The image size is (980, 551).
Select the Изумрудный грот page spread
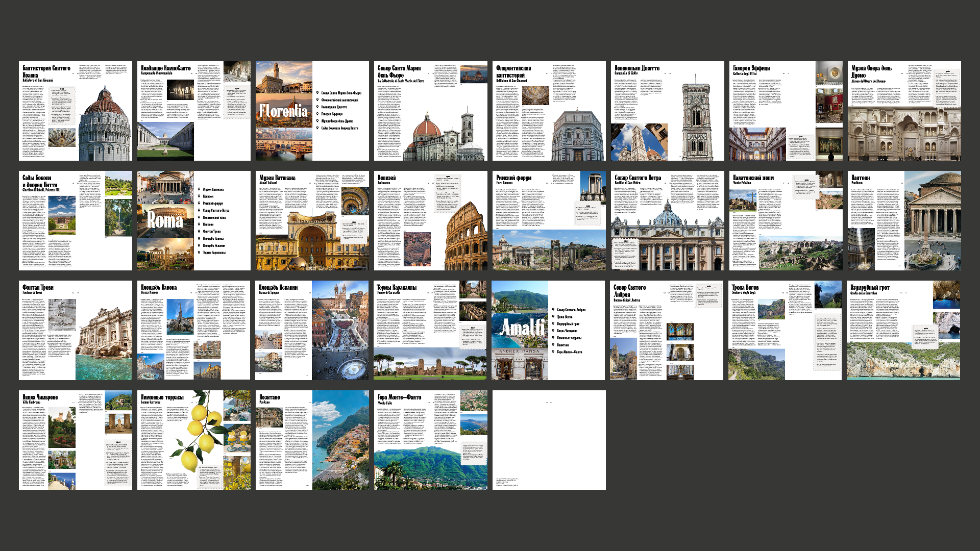click(903, 331)
